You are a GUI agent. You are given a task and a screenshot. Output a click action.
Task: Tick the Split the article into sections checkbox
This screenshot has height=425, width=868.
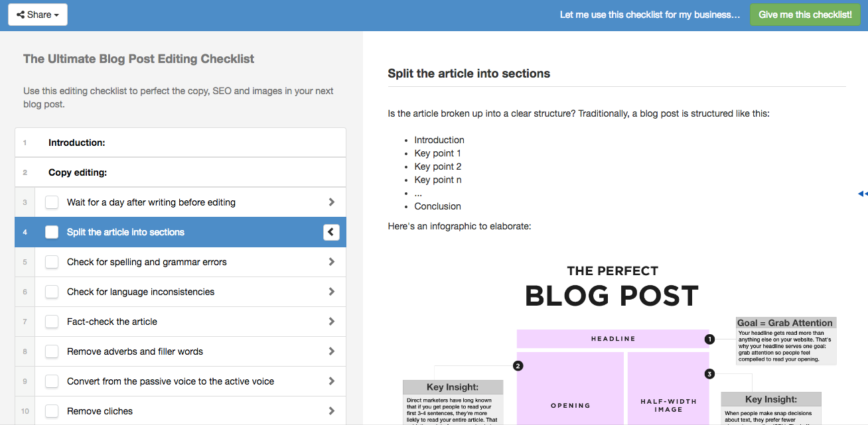[x=52, y=232]
